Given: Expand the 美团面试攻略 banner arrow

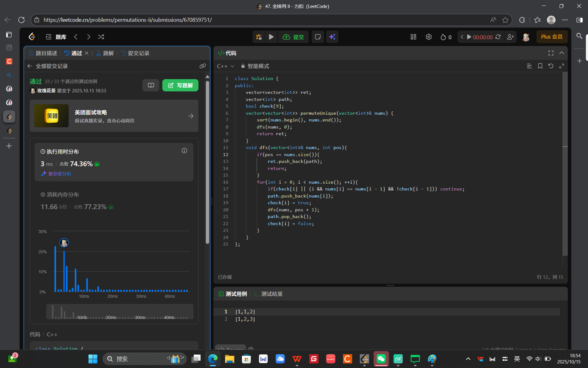Looking at the screenshot, I should pyautogui.click(x=190, y=116).
